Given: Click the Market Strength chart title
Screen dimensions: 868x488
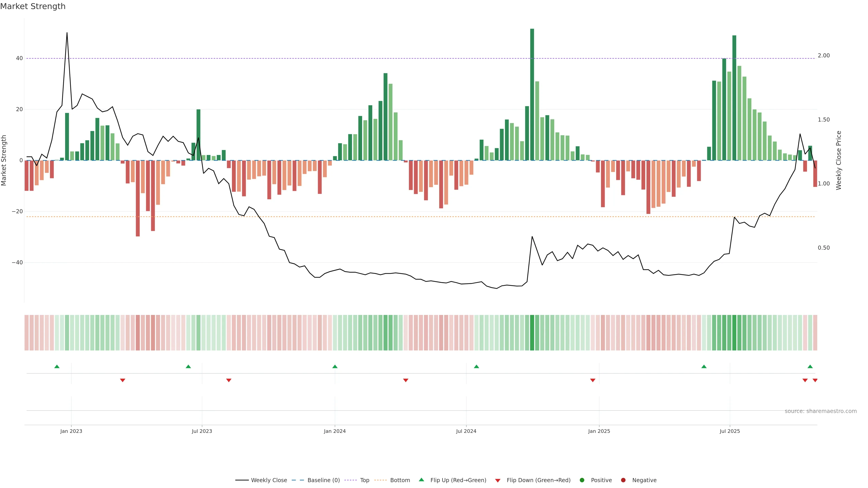Looking at the screenshot, I should 33,6.
